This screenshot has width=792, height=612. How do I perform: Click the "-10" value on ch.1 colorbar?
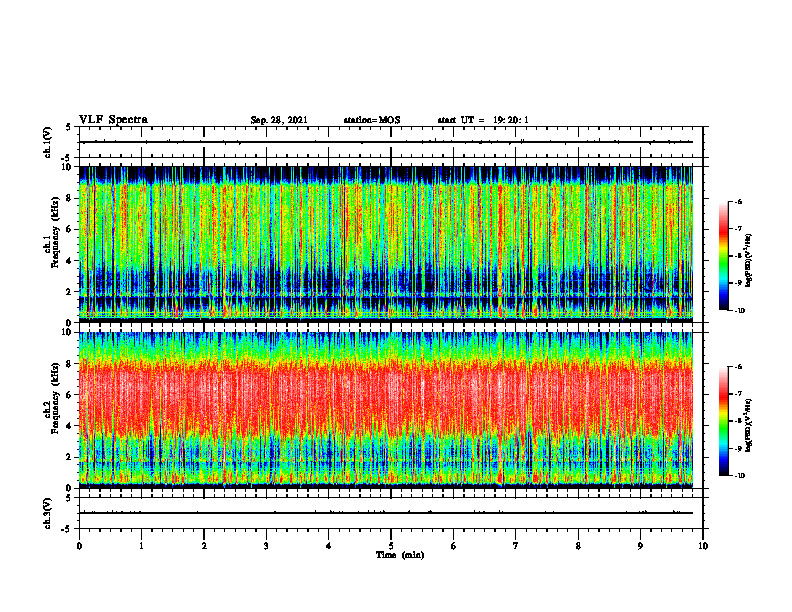(x=740, y=311)
